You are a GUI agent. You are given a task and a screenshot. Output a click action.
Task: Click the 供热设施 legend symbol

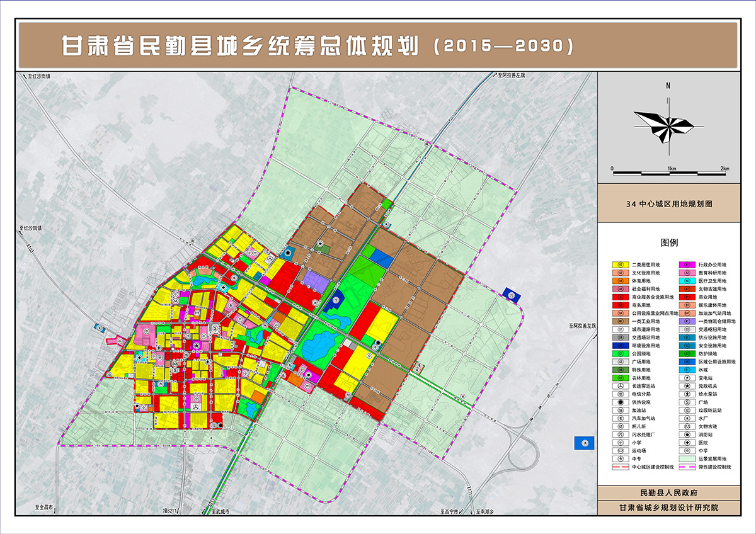pos(621,402)
